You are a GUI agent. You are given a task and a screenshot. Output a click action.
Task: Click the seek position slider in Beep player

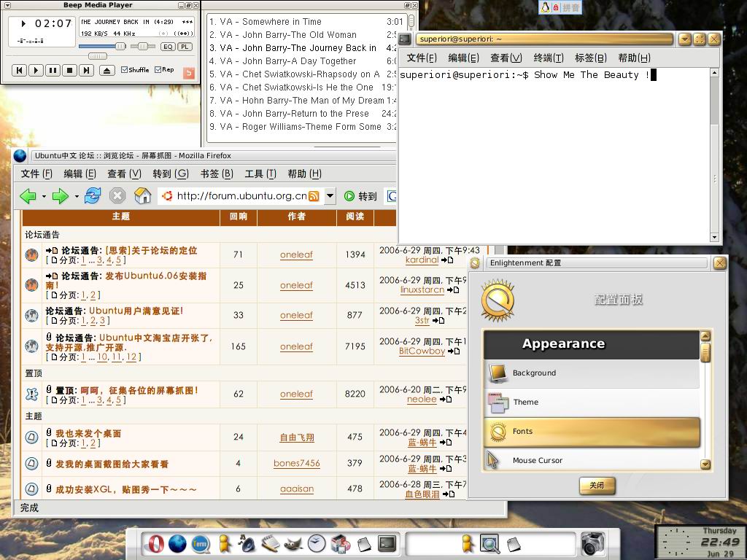[98, 56]
